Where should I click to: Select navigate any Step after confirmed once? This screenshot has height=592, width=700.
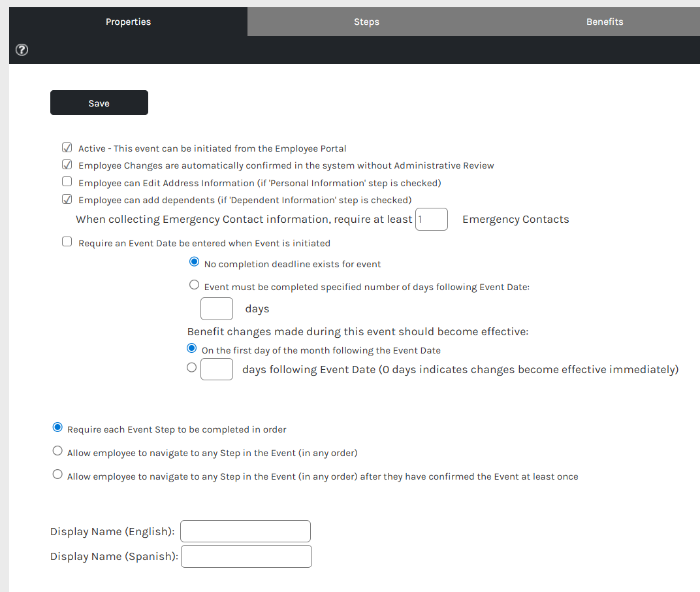[x=57, y=474]
